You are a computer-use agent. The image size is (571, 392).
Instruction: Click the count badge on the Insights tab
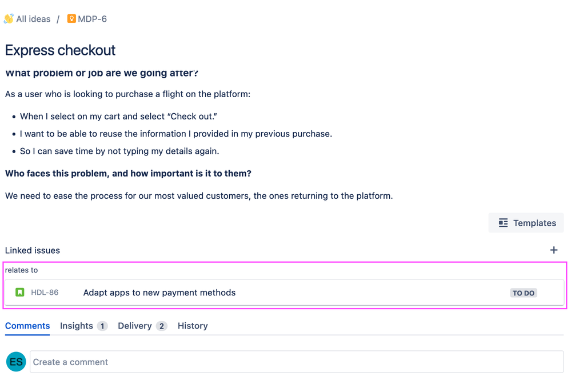[101, 326]
